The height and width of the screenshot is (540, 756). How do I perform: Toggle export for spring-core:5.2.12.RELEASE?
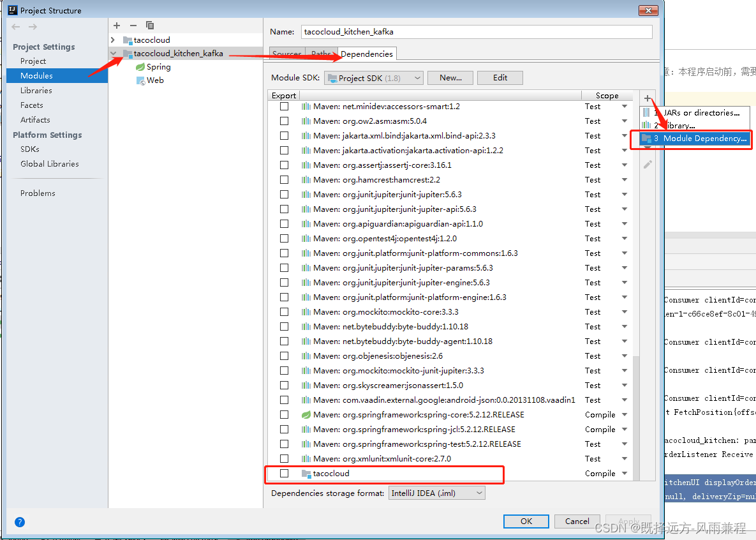[x=285, y=414]
